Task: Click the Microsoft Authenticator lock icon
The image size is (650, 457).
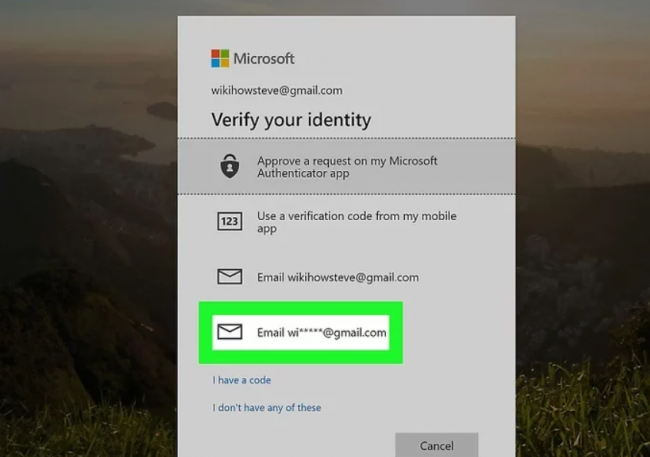Action: click(x=230, y=166)
